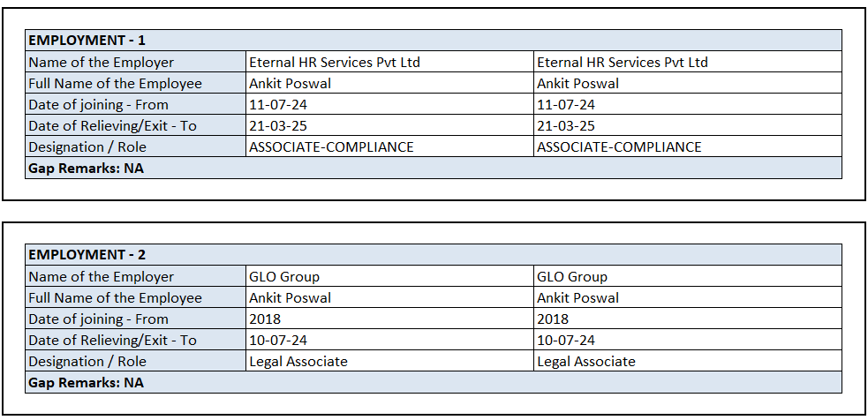Click the rightmost 10-07-24 relieving date cell
868x420 pixels.
(566, 341)
